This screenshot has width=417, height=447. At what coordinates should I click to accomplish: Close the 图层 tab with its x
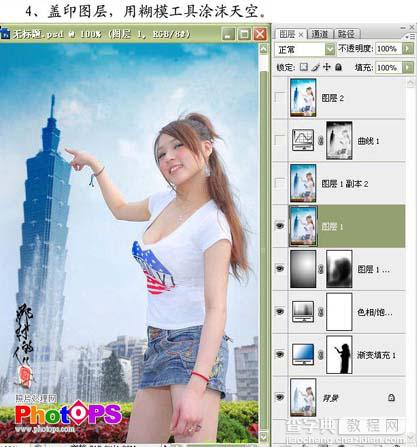pos(301,34)
